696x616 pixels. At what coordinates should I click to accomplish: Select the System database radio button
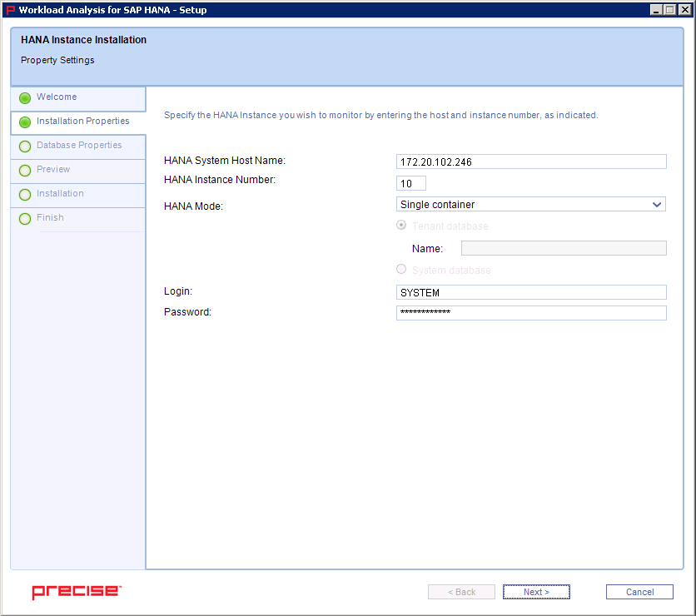click(401, 269)
